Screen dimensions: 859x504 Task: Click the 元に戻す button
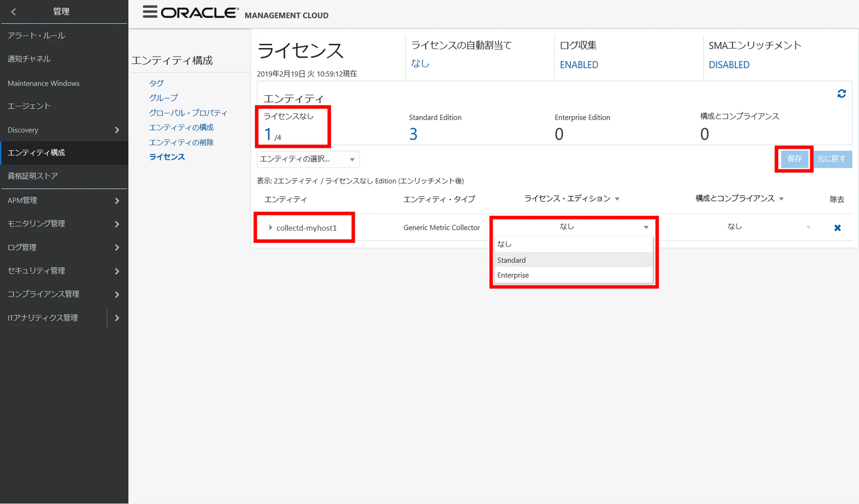[x=831, y=159]
